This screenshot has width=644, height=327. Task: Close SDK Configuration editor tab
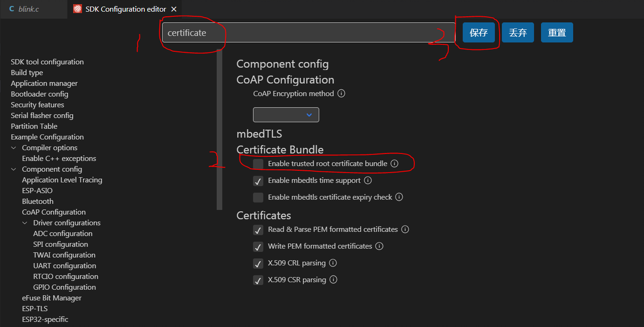173,9
